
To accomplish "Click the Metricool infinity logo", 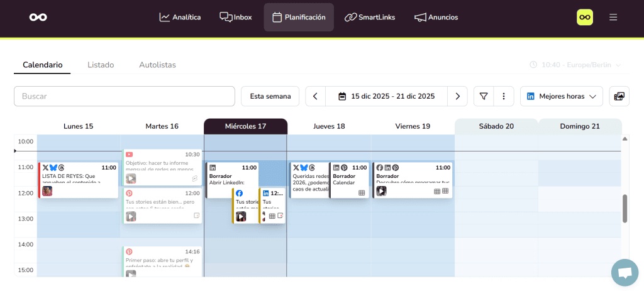I will click(38, 17).
